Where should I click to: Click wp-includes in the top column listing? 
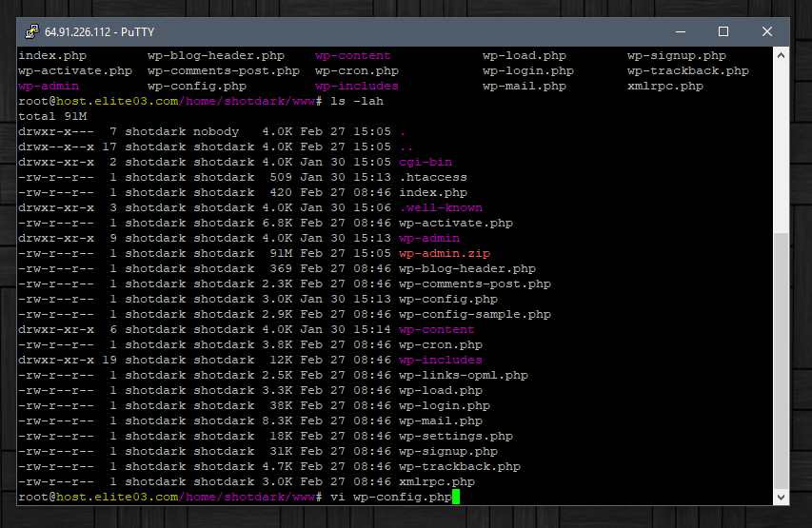(357, 86)
